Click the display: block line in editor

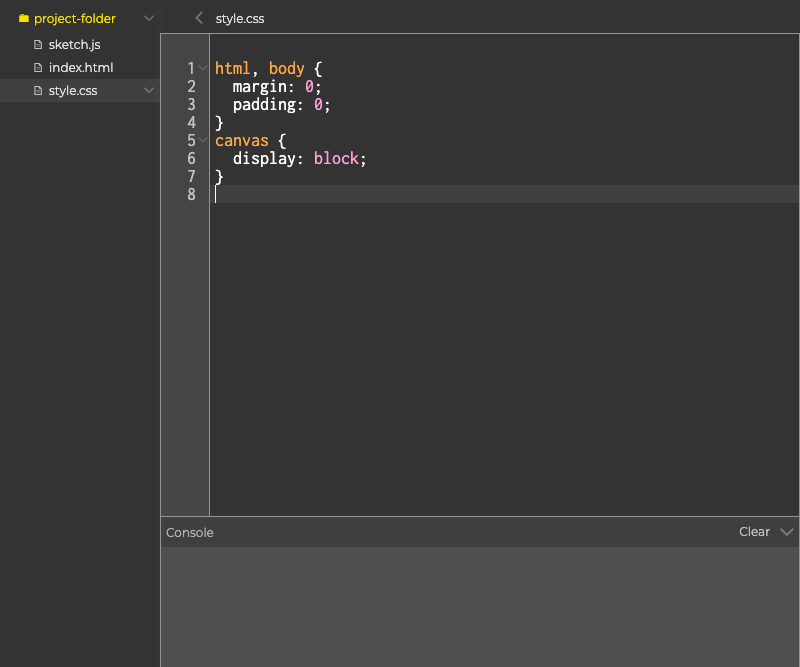[x=300, y=158]
